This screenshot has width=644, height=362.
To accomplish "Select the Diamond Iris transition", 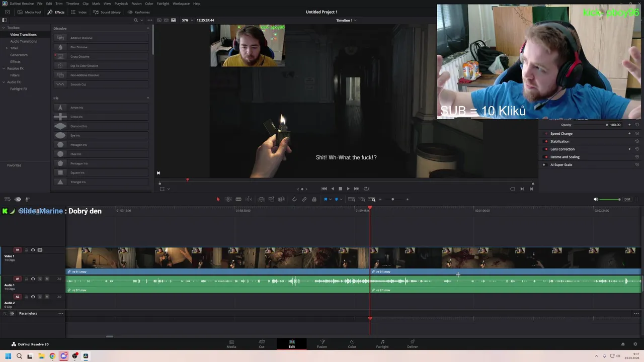I will [x=101, y=126].
